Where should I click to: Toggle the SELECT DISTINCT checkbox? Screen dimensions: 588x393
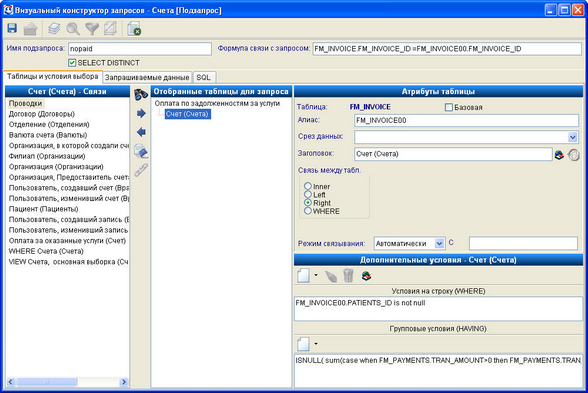(x=72, y=63)
